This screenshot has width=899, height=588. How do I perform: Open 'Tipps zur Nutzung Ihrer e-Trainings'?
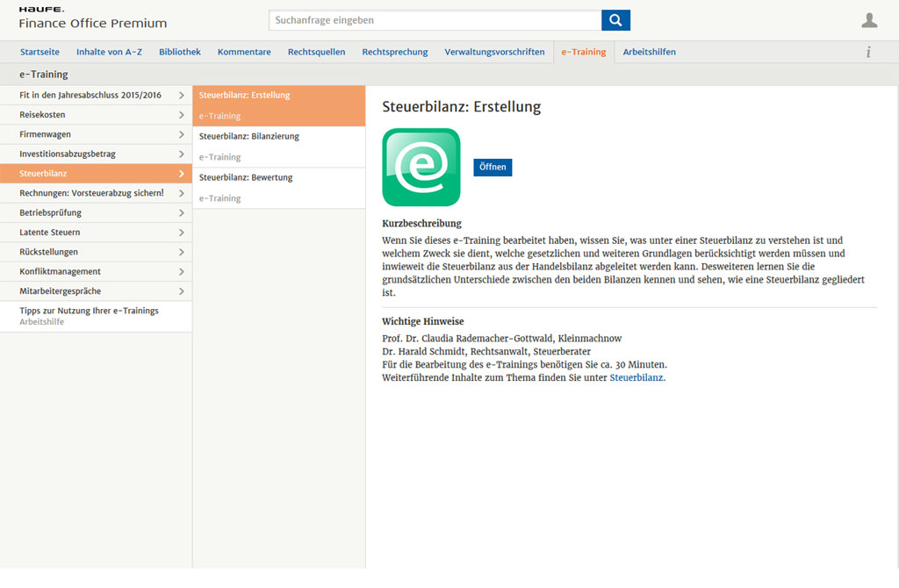point(96,316)
